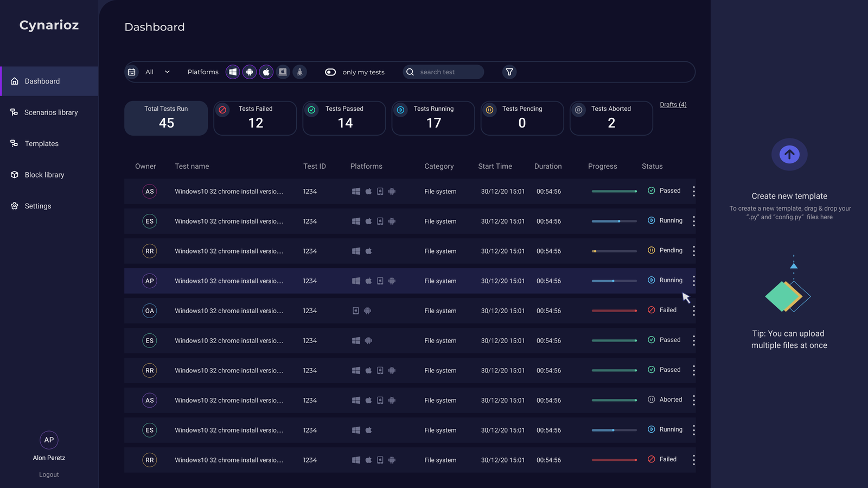Click the Passed status icon in ES row

click(x=652, y=340)
